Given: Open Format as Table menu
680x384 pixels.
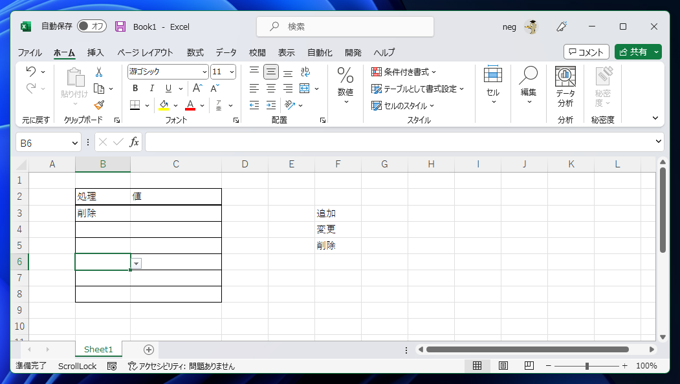Looking at the screenshot, I should pyautogui.click(x=417, y=89).
